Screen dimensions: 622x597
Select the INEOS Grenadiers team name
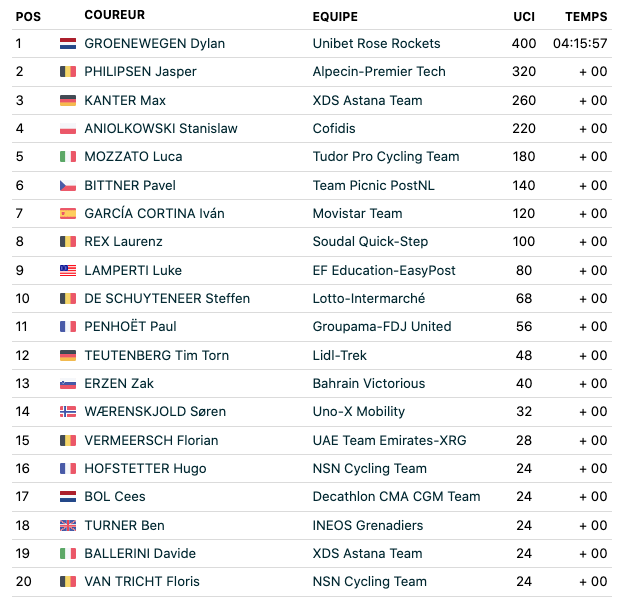click(x=367, y=526)
